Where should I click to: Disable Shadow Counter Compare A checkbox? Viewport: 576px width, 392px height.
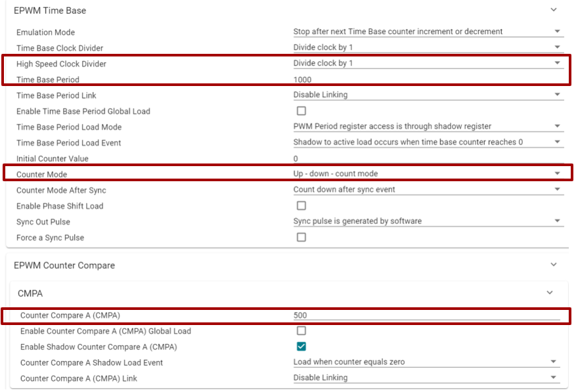pos(301,347)
